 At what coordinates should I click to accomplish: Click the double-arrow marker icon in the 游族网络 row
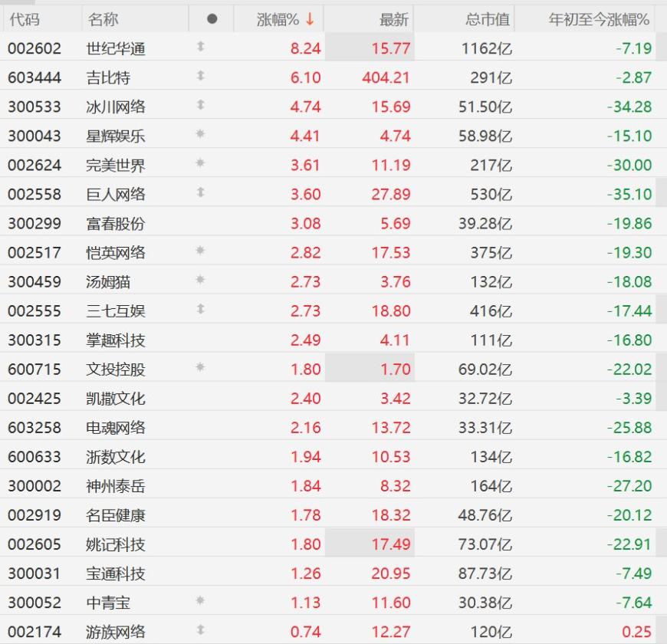coord(201,630)
